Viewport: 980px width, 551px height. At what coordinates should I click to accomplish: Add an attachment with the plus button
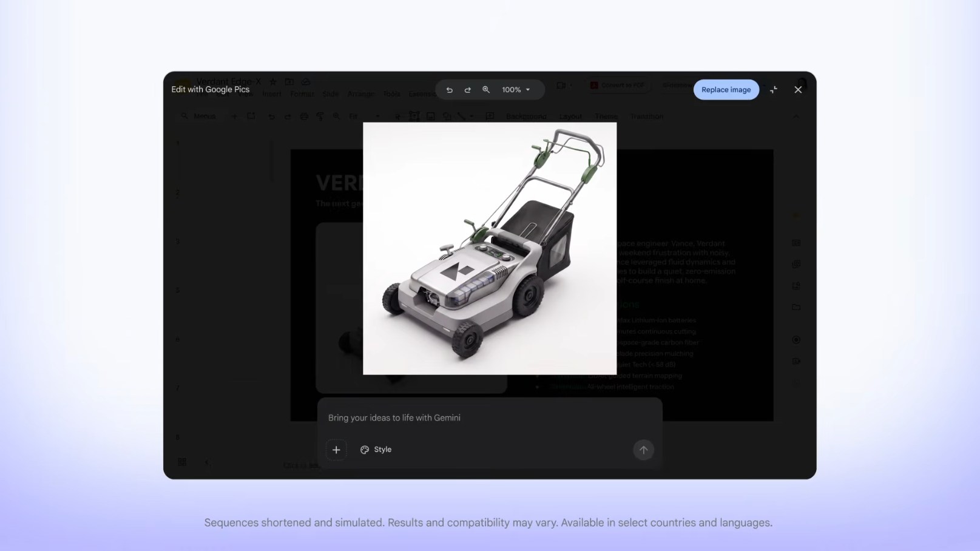(336, 450)
